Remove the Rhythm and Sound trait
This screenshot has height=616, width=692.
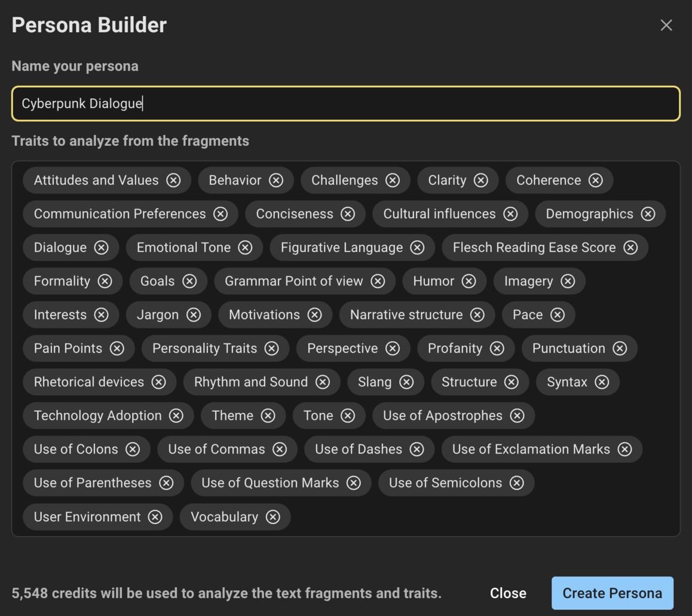[x=323, y=382]
